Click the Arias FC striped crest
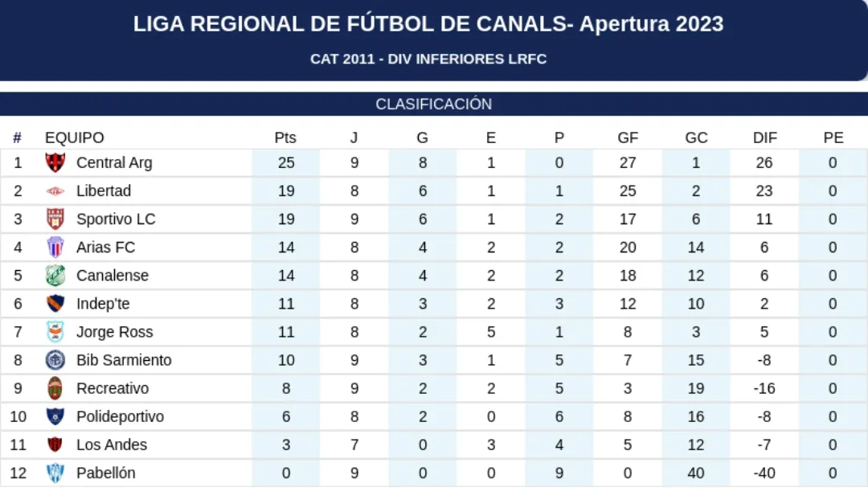 [55, 247]
